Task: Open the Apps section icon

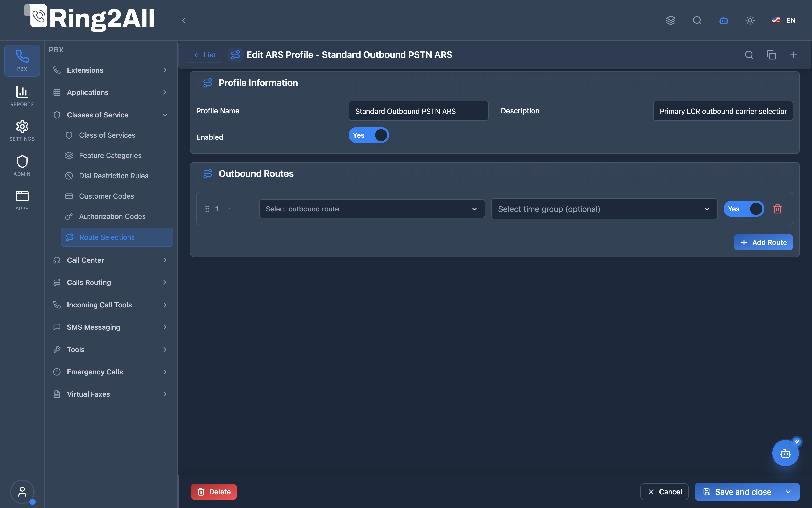Action: pyautogui.click(x=22, y=200)
